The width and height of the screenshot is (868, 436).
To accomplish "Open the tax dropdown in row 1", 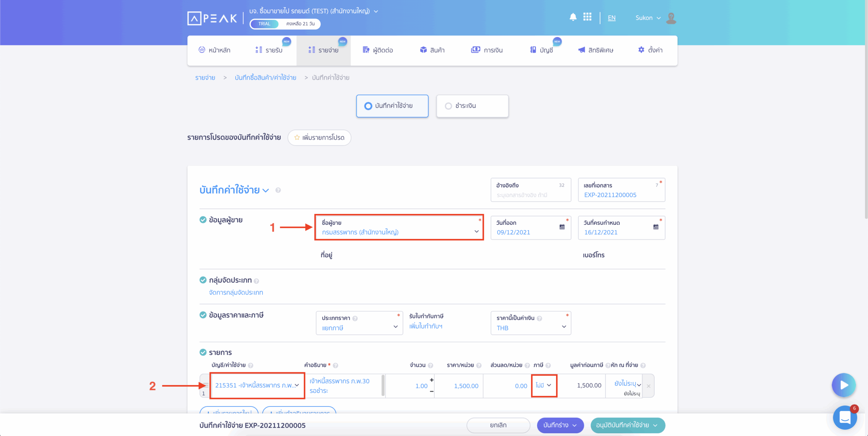I will click(x=544, y=385).
